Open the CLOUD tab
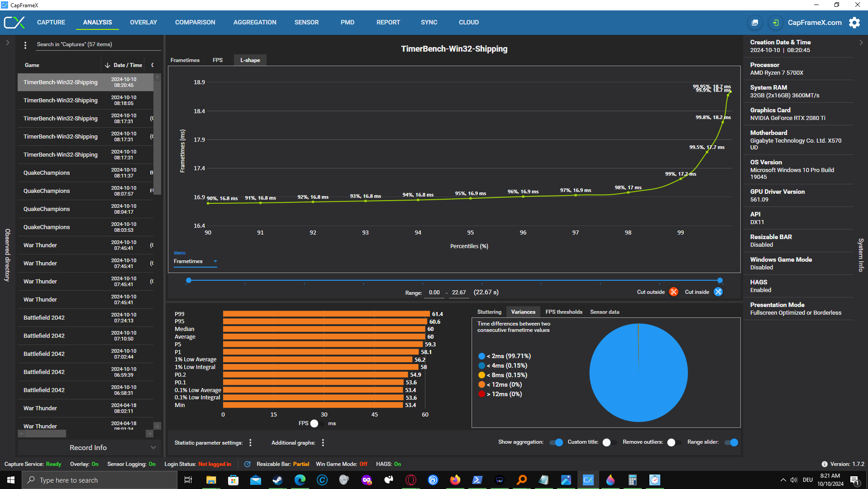The height and width of the screenshot is (489, 868). [x=469, y=22]
